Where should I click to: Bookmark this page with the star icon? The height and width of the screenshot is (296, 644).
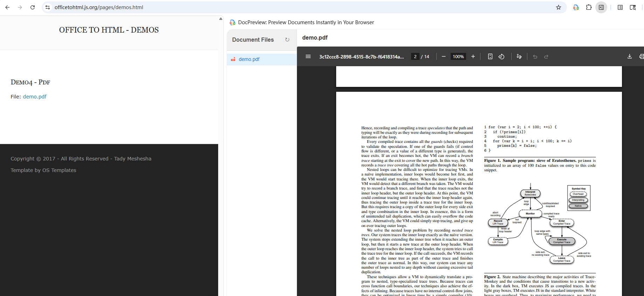click(x=559, y=7)
